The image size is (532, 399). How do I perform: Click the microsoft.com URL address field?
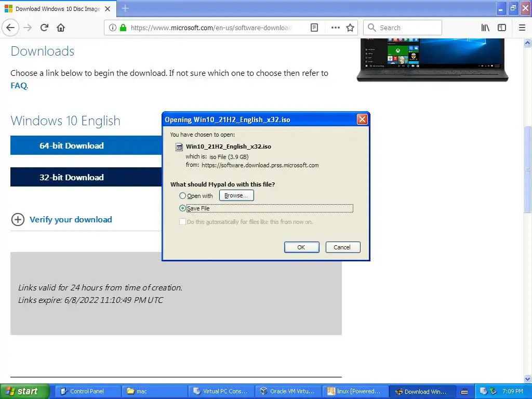210,28
